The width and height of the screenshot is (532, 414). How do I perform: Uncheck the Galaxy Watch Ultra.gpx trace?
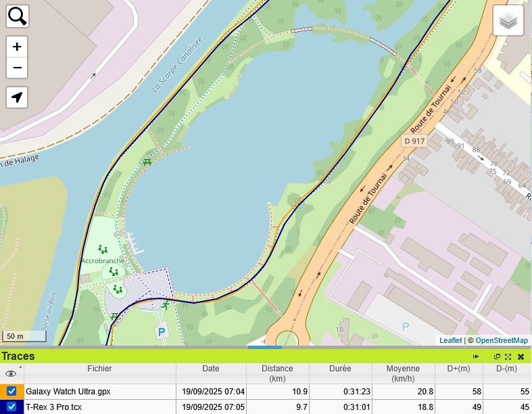point(11,391)
